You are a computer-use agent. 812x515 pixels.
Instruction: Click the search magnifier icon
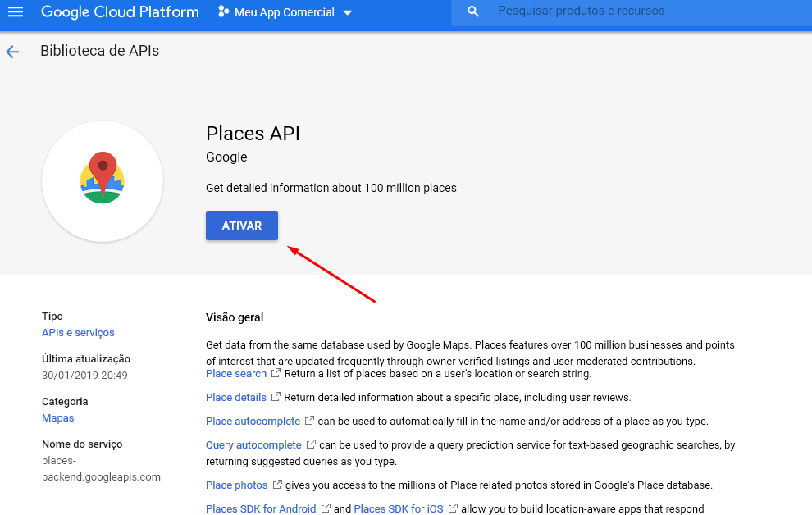[x=472, y=11]
